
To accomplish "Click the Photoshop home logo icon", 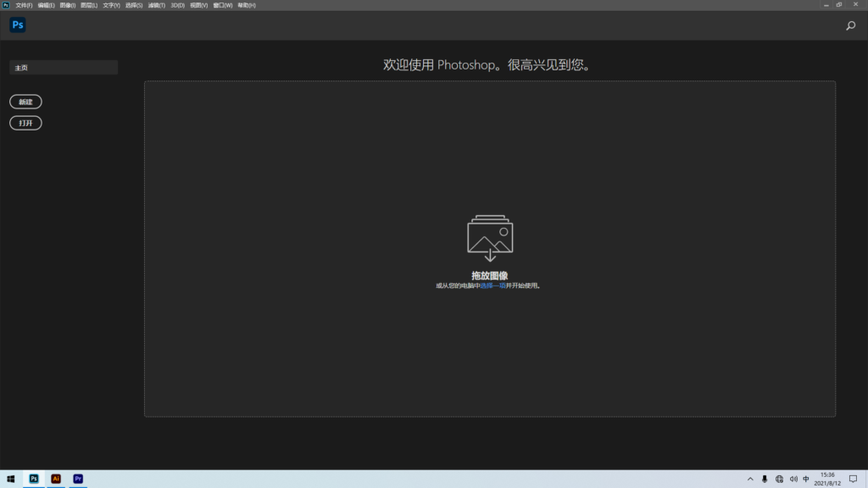I will pyautogui.click(x=18, y=25).
